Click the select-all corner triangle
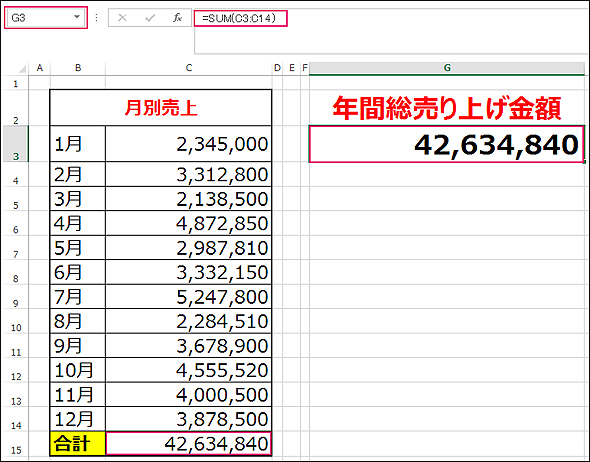 click(22, 68)
